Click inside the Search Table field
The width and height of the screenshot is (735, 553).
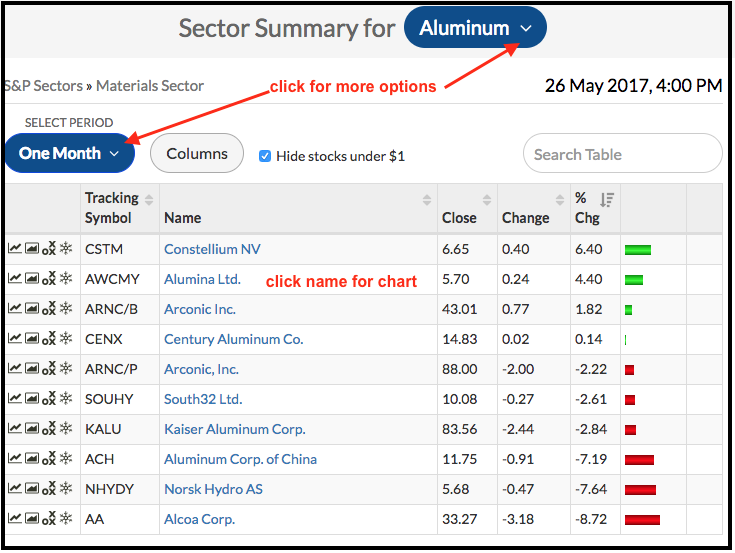[x=622, y=154]
